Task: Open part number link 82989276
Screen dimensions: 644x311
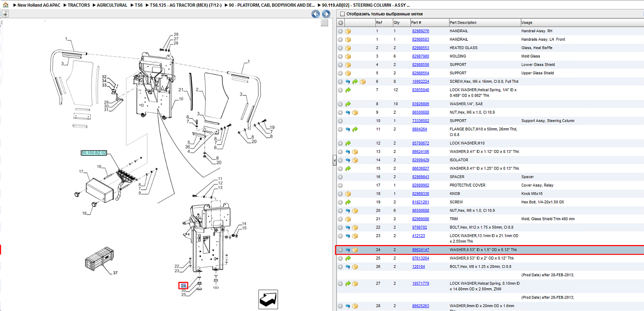Action: [x=420, y=31]
